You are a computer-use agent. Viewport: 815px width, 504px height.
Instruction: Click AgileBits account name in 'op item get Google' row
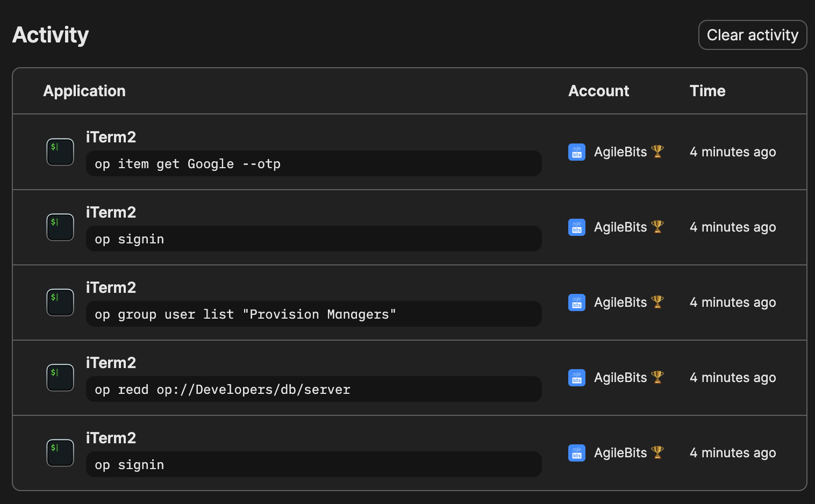point(620,152)
